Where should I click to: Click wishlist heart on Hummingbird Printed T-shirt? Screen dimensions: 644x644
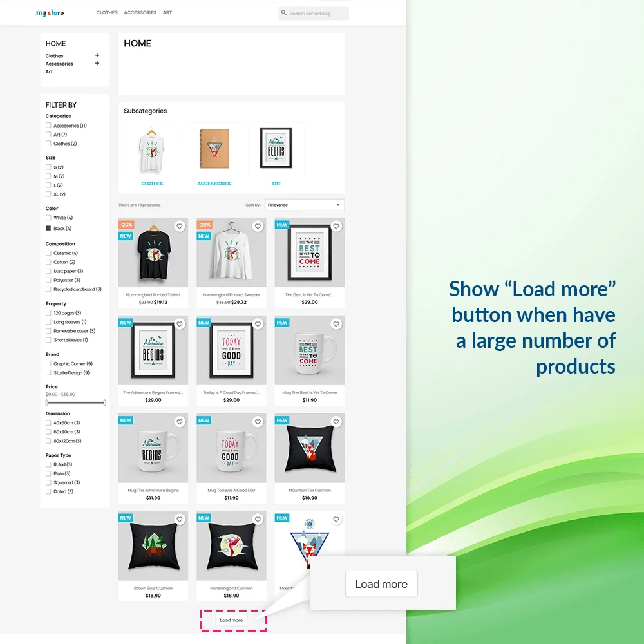click(x=180, y=226)
